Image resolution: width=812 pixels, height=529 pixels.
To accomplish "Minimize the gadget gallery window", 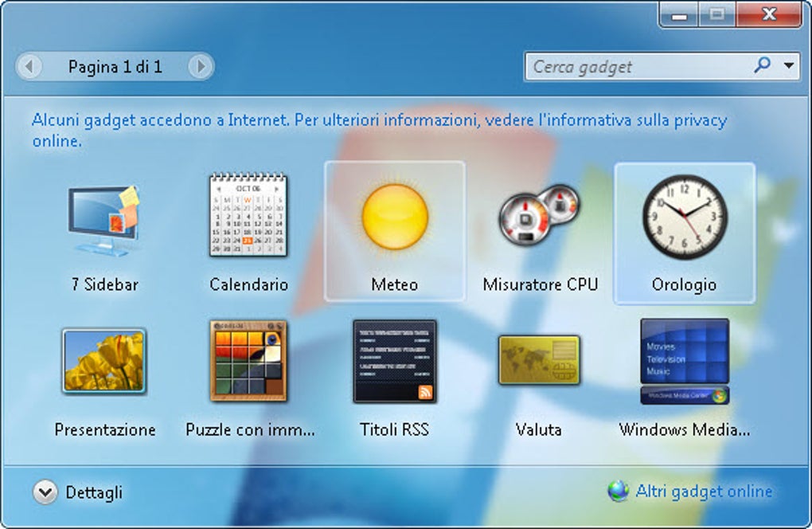I will (x=679, y=14).
